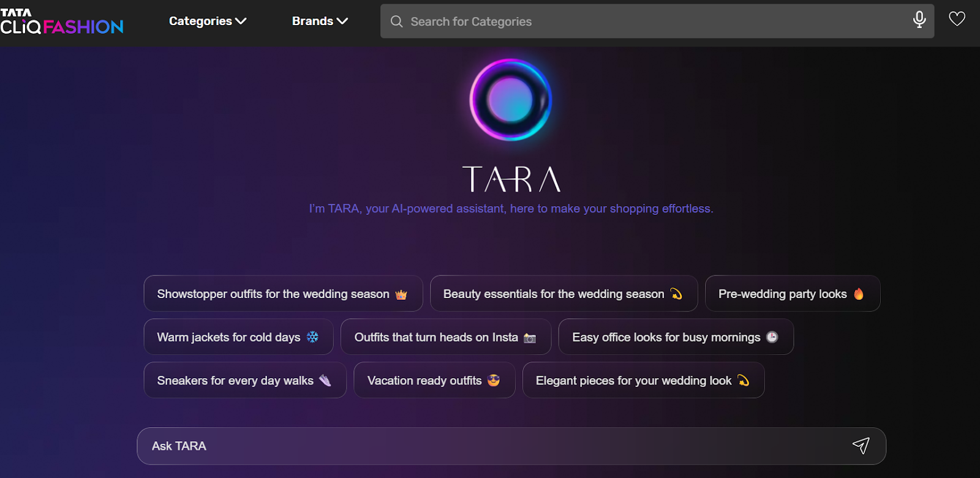Select Warm jackets for cold days
The height and width of the screenshot is (478, 980).
[x=238, y=337]
